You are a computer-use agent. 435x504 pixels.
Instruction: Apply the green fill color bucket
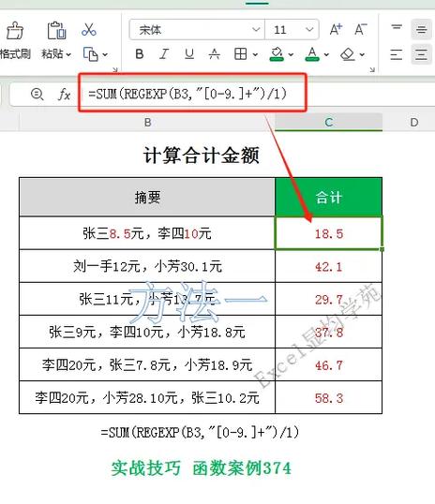[x=277, y=54]
